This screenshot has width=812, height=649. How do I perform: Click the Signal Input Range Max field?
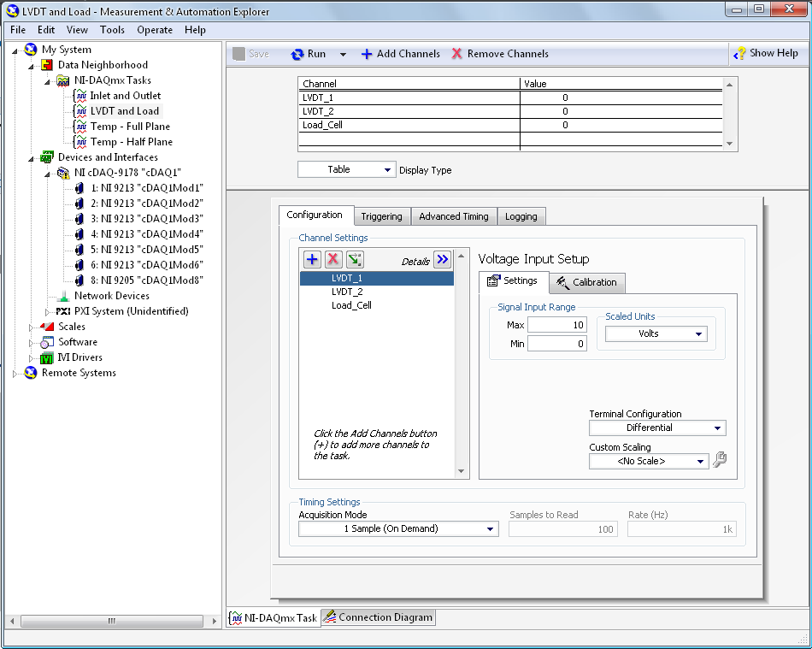(557, 325)
